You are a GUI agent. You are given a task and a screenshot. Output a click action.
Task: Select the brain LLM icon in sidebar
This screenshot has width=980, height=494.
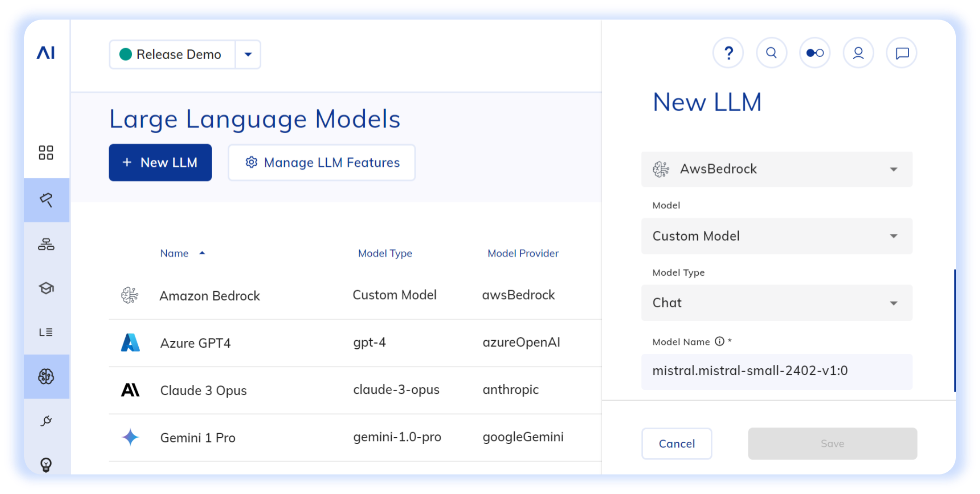pos(46,376)
